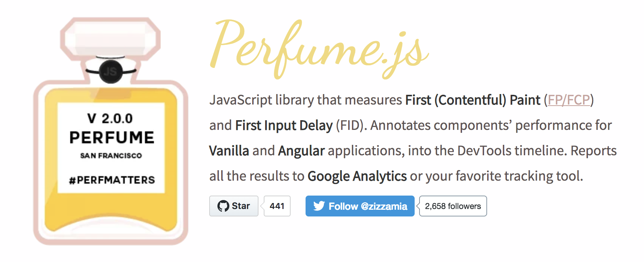Click the V 2.0.0 version label
This screenshot has height=262, width=644.
click(x=110, y=119)
